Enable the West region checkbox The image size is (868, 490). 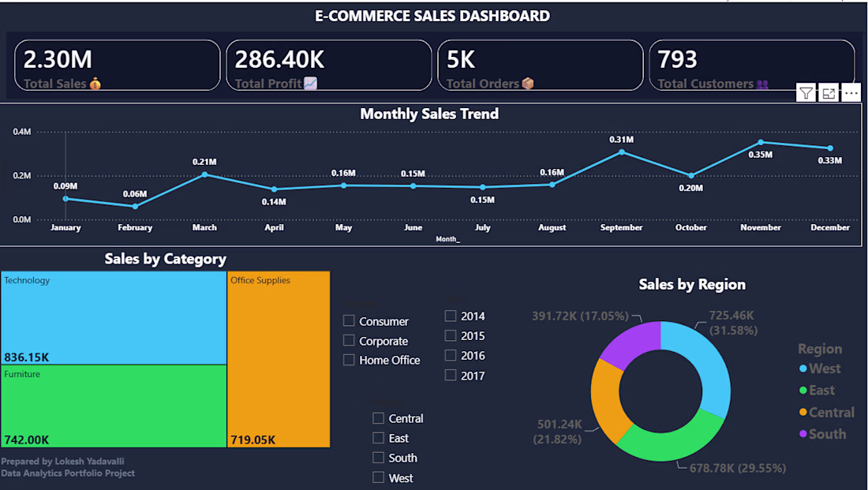pos(378,477)
